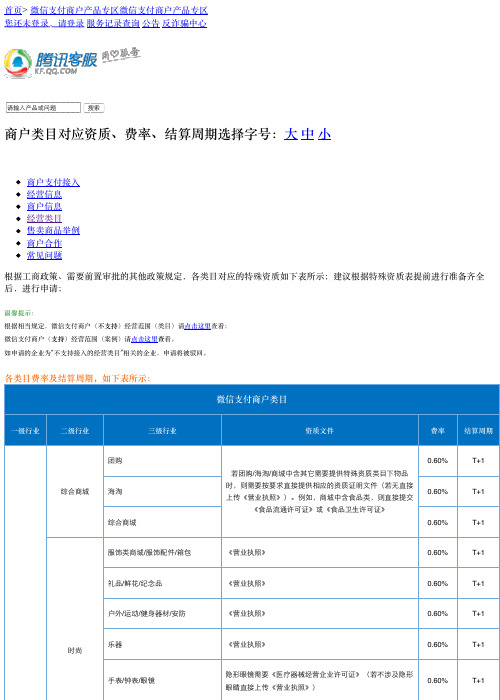Open 商户信息 in the navigation list
500x700 pixels.
pyautogui.click(x=44, y=206)
